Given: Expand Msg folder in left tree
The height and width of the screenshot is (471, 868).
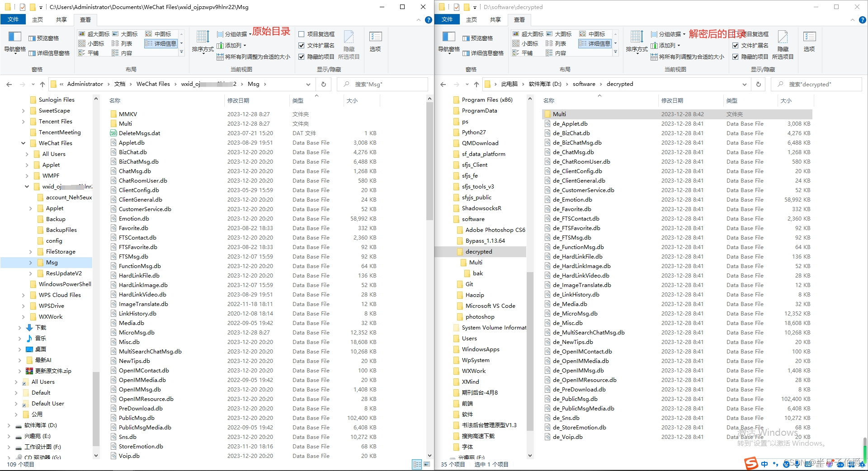Looking at the screenshot, I should (30, 263).
